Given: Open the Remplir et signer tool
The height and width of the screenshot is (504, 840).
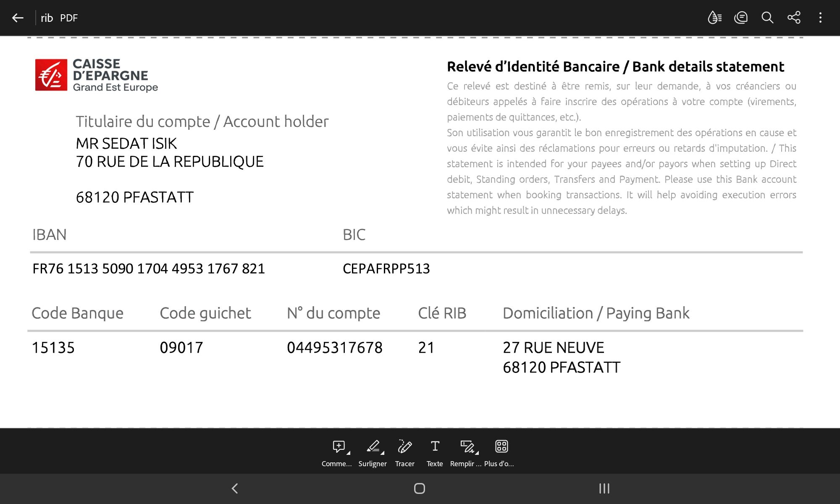Looking at the screenshot, I should [467, 447].
